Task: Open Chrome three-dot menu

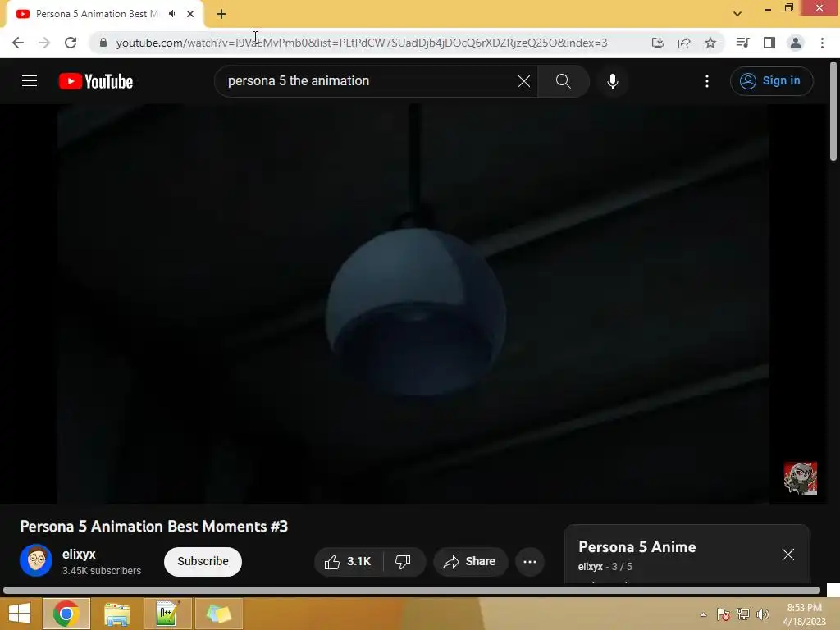Action: point(822,43)
